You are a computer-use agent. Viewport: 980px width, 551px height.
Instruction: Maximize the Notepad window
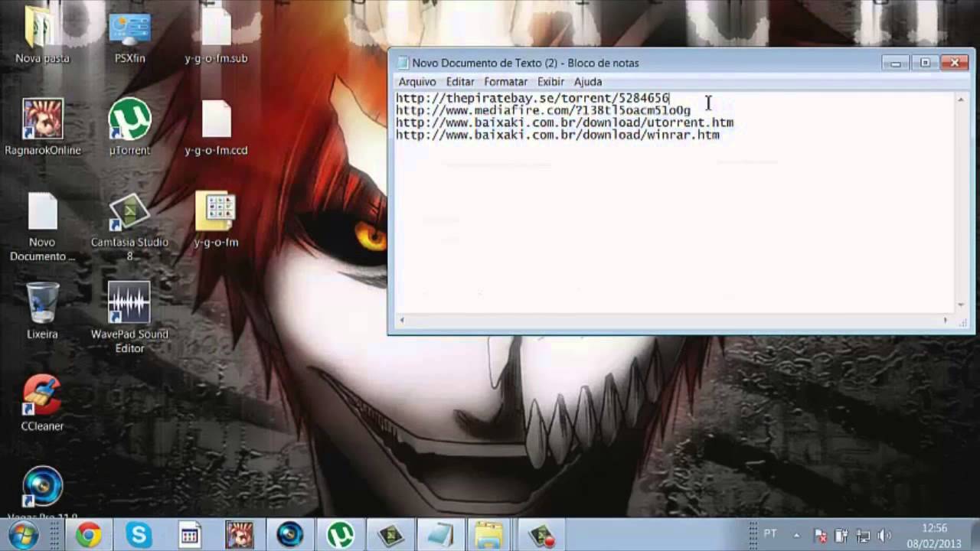[925, 63]
